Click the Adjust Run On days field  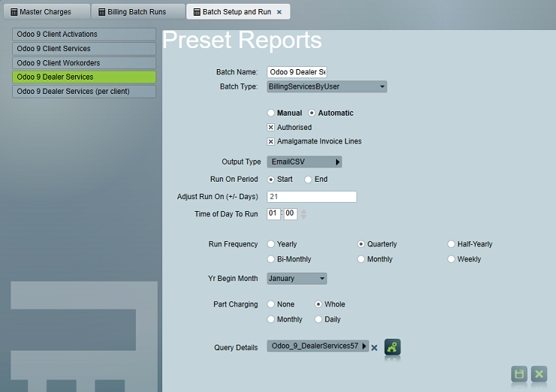[x=312, y=197]
